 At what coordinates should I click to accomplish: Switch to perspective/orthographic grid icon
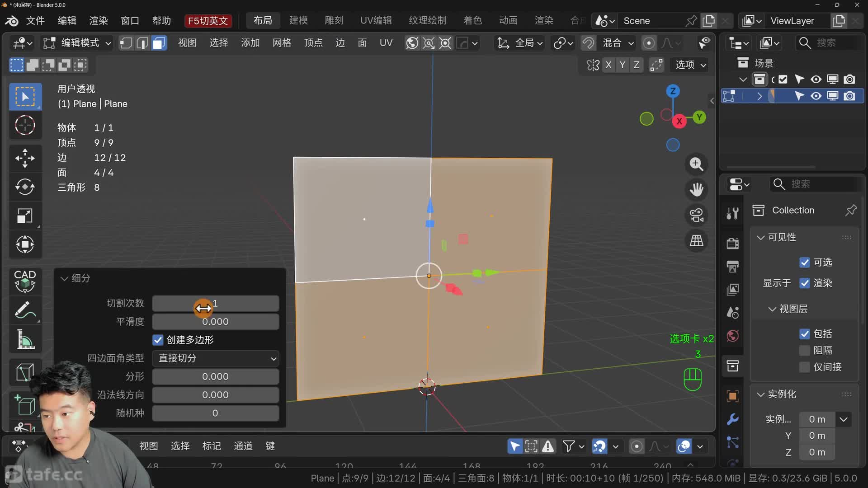coord(696,240)
